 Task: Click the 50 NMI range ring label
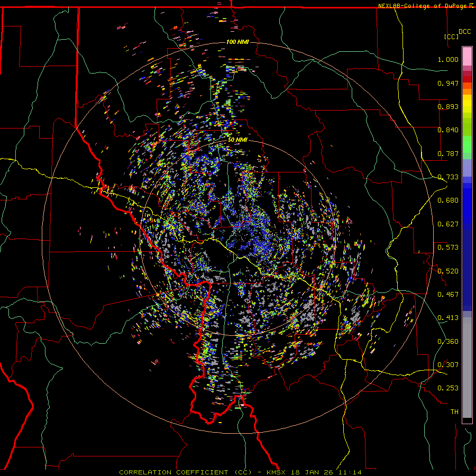[x=237, y=140]
